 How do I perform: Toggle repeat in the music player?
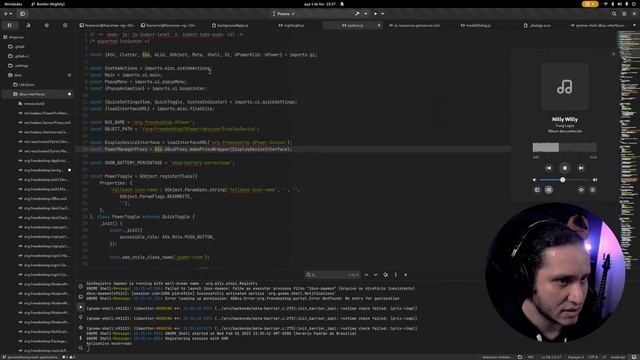tap(581, 190)
